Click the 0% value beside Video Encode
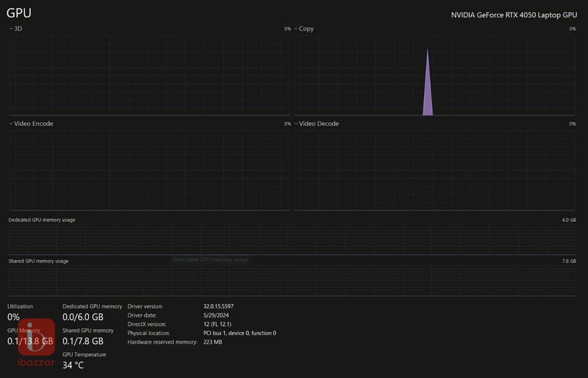 [x=287, y=124]
